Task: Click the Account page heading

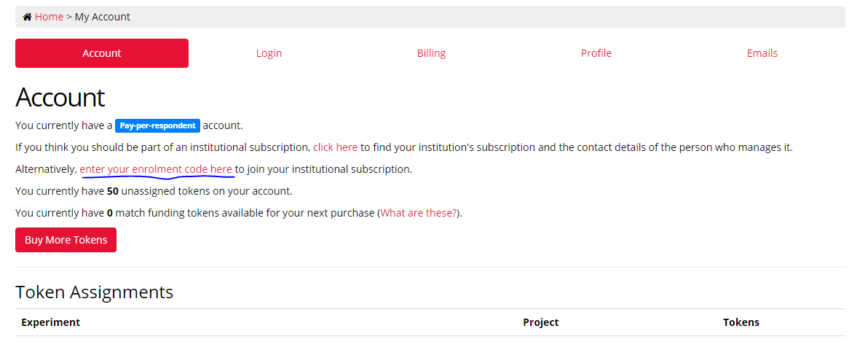Action: pyautogui.click(x=60, y=97)
